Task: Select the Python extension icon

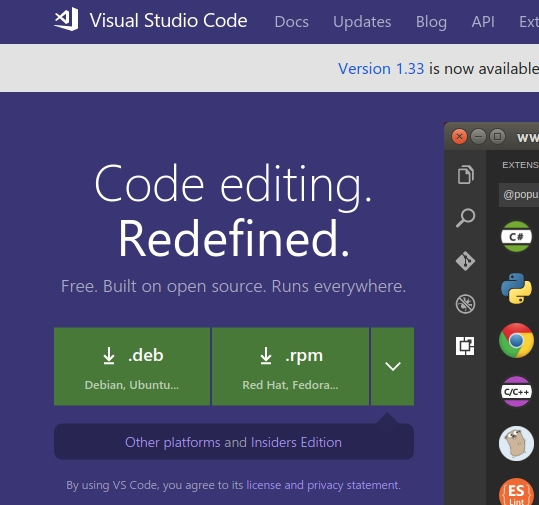Action: (516, 288)
